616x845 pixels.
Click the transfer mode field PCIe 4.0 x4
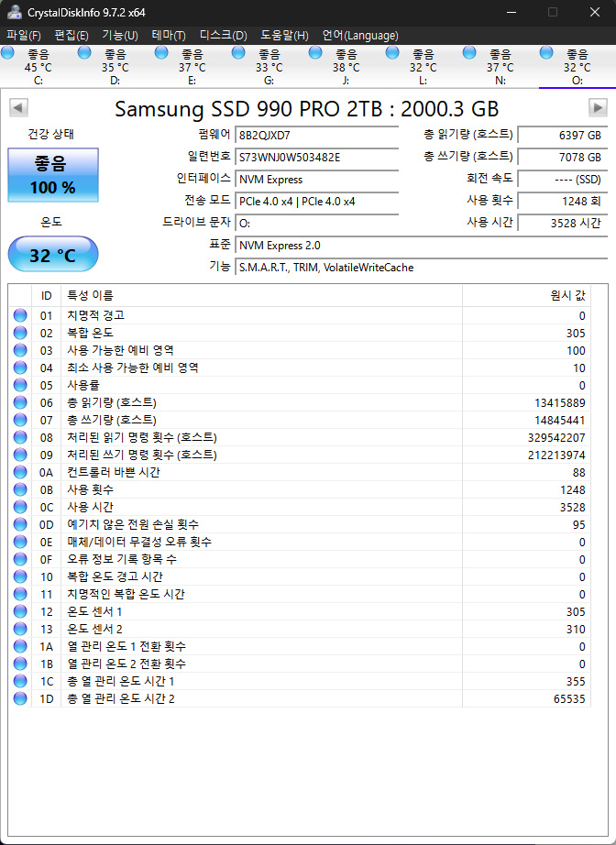317,202
